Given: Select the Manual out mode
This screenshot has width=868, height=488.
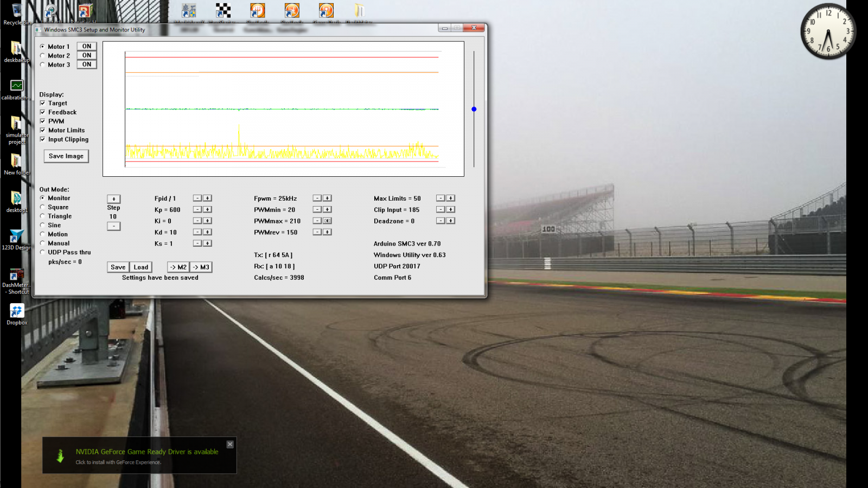Looking at the screenshot, I should (42, 243).
